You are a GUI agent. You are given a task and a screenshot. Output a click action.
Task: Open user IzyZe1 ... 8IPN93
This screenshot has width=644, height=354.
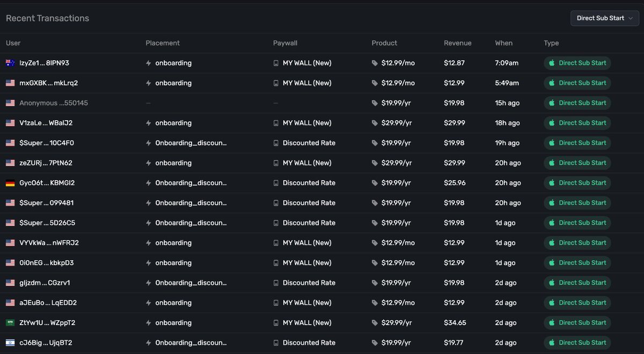point(44,63)
